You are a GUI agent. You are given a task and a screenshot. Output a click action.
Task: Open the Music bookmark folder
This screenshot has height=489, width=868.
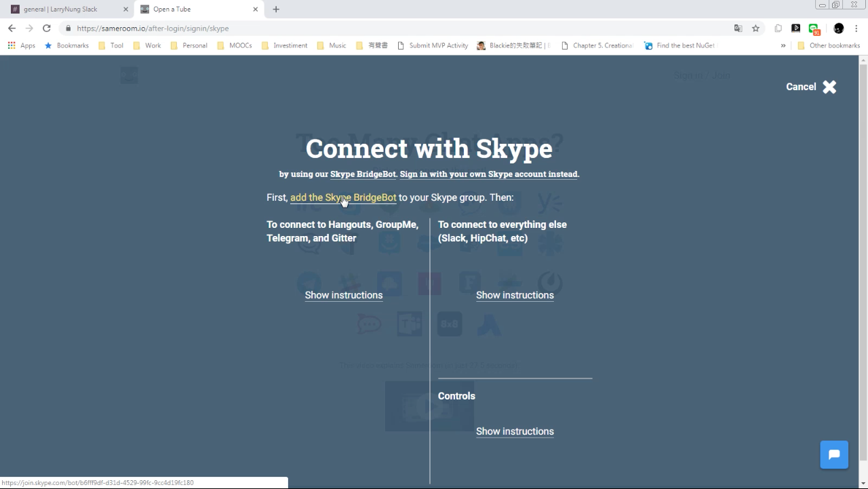pos(332,45)
